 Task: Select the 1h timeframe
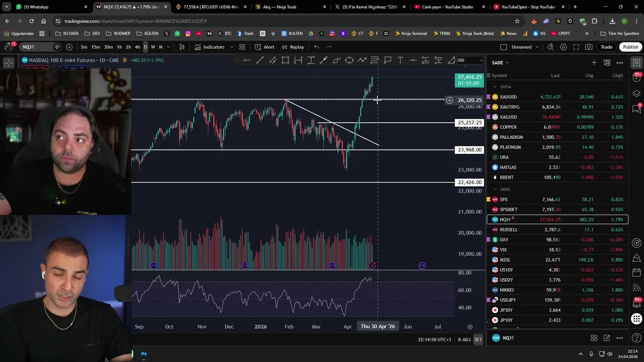click(x=119, y=47)
